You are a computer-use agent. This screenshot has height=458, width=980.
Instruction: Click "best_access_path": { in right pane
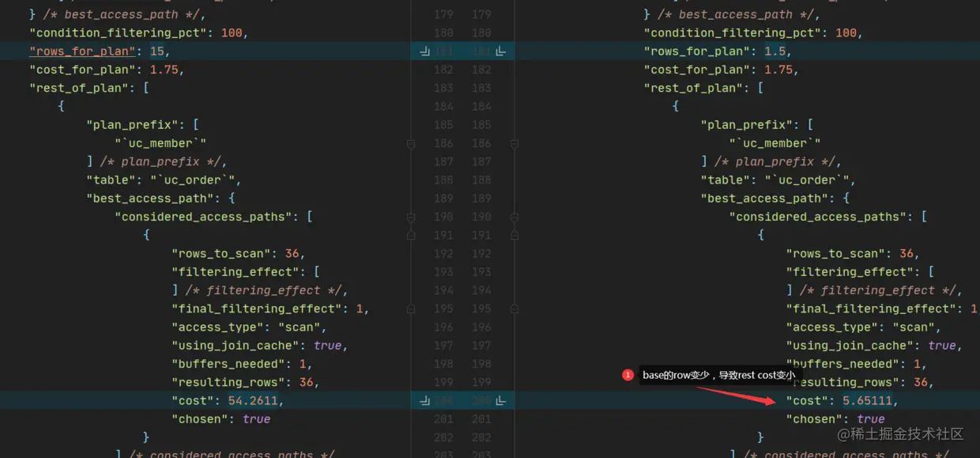tap(775, 199)
